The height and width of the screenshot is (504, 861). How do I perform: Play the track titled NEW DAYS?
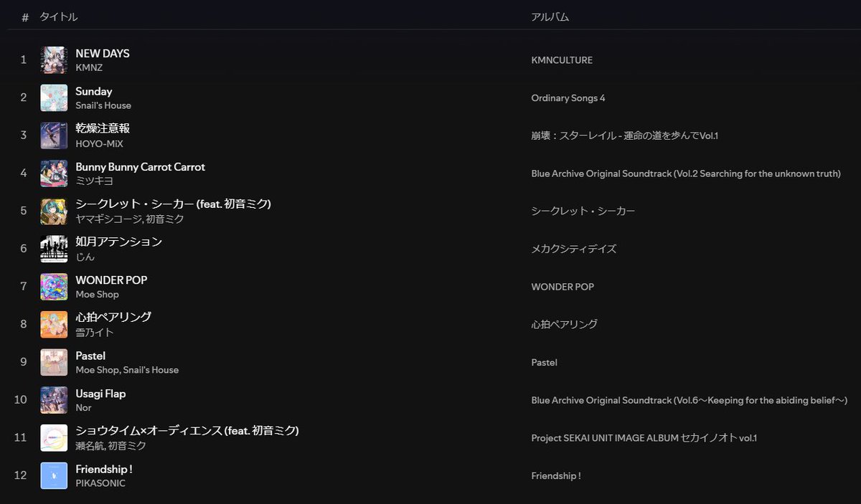click(103, 54)
